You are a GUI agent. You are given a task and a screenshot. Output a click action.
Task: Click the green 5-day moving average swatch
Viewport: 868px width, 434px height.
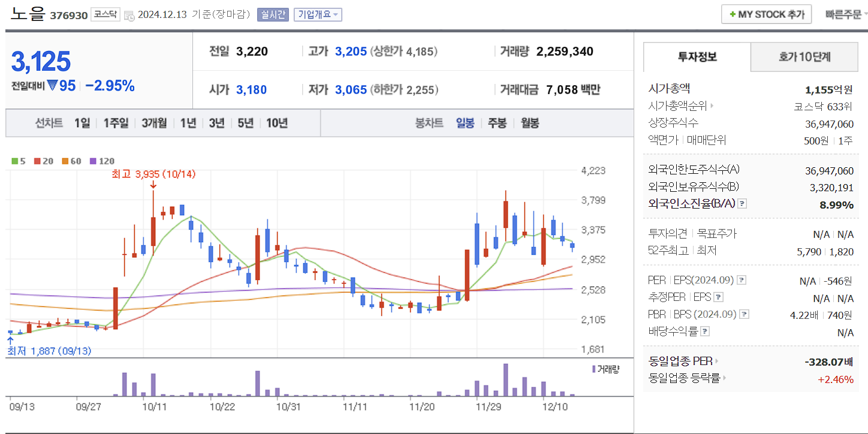[14, 161]
